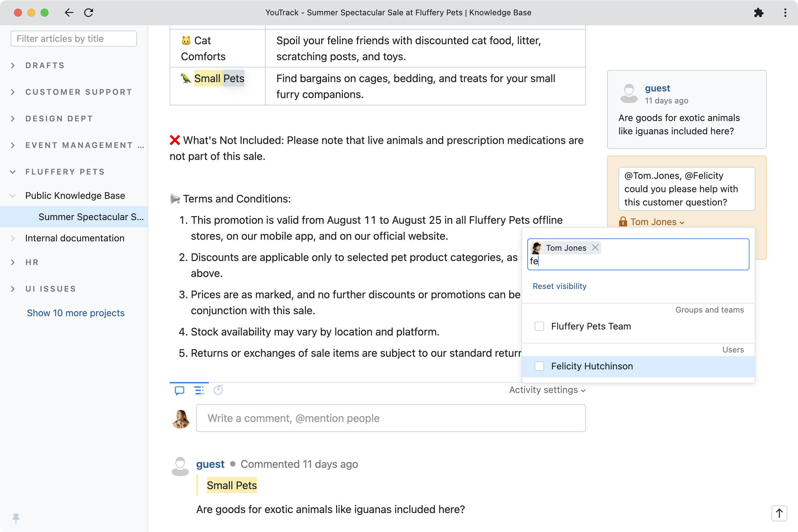Click the visibility search field containing 'fe'
The image size is (798, 532).
638,254
